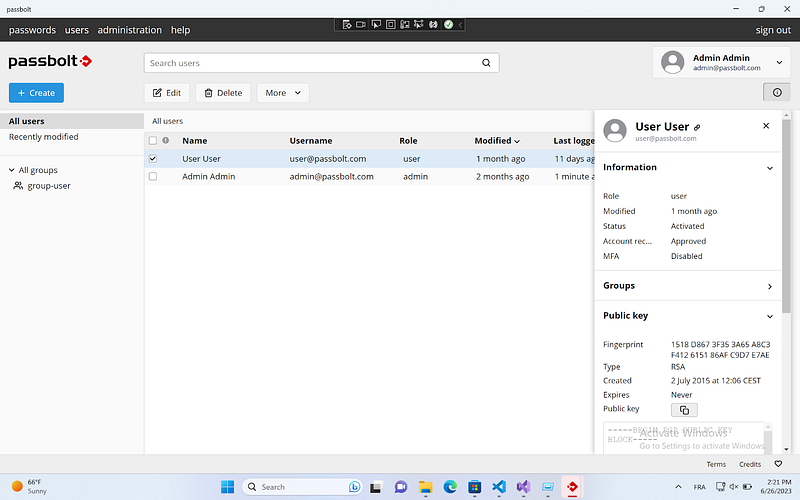
Task: Click the Edit button
Action: (x=167, y=93)
